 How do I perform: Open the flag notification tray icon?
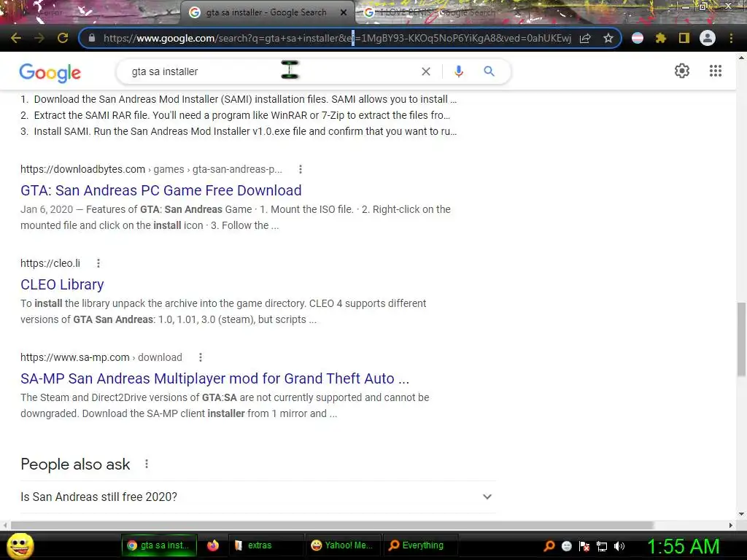pyautogui.click(x=584, y=546)
